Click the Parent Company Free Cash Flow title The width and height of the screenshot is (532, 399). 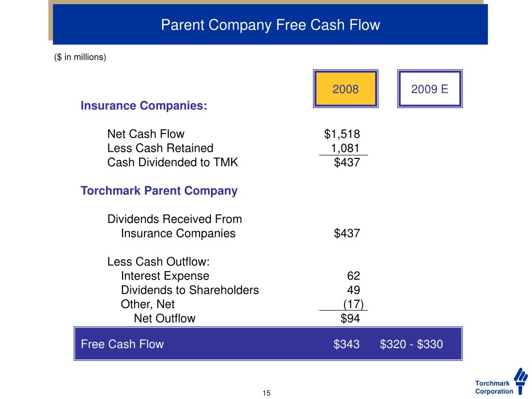(270, 25)
